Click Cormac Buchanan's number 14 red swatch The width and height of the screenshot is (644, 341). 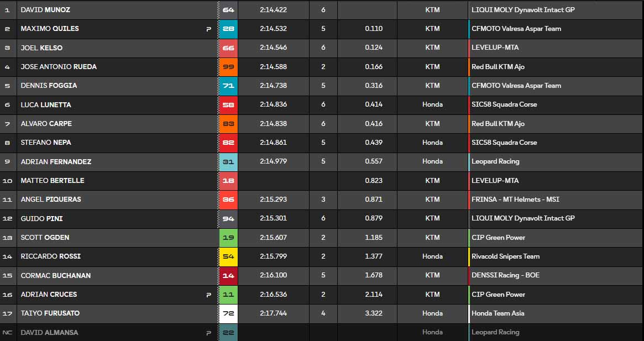[x=228, y=276]
